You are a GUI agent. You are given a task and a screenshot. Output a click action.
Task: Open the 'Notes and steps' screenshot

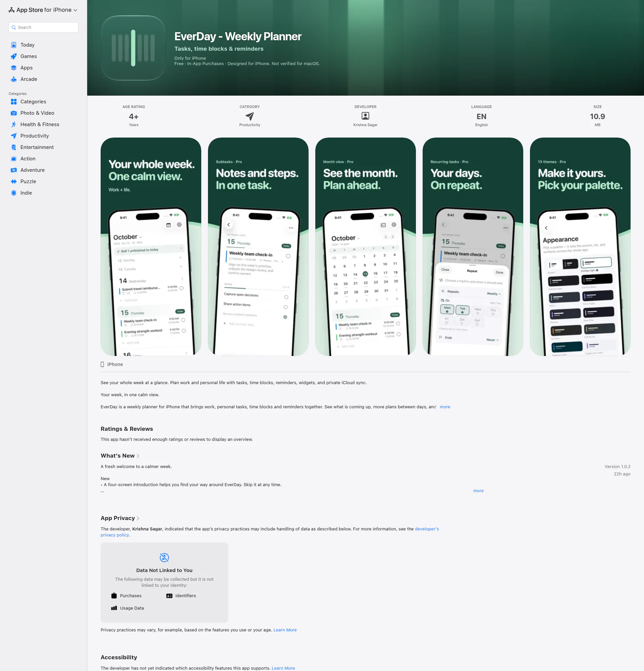pos(258,247)
